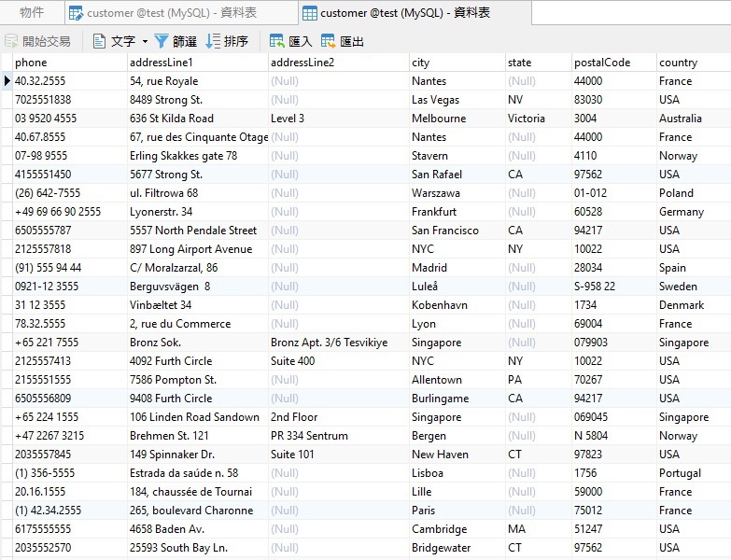Select phone cell '7025551838'

pyautogui.click(x=70, y=100)
